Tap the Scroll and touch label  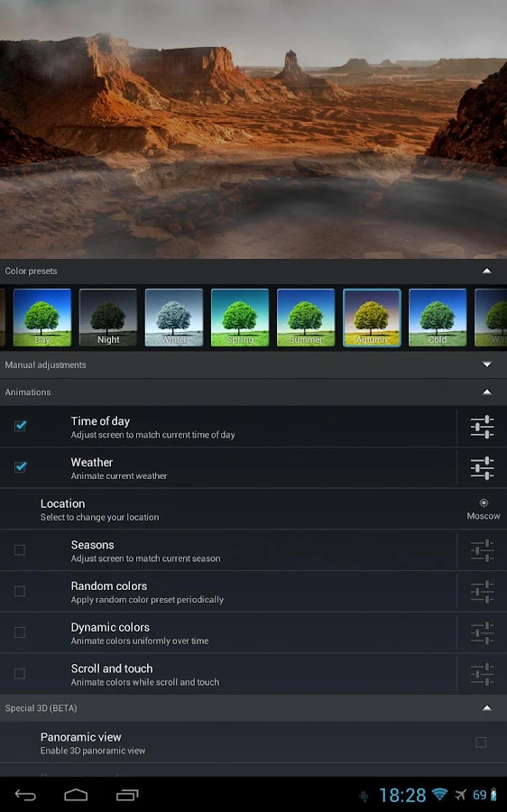112,669
